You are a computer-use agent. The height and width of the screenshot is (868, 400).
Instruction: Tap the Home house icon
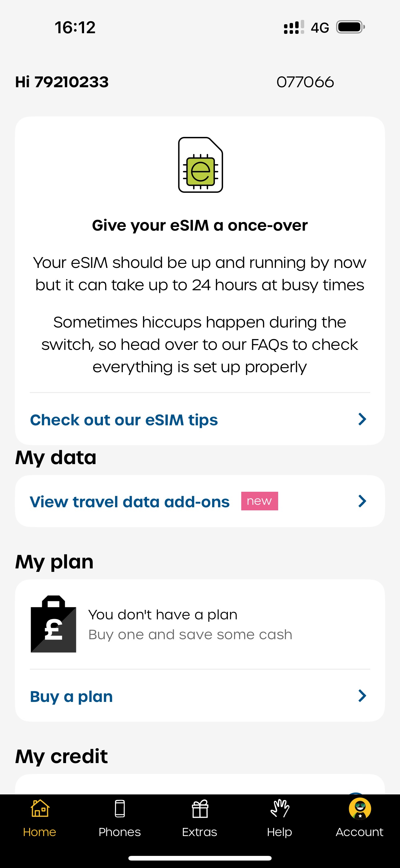40,809
